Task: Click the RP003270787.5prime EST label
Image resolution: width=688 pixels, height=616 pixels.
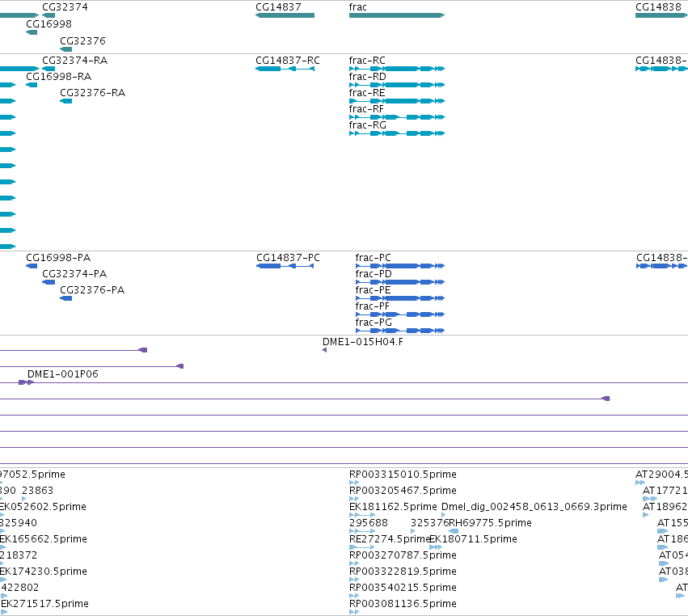Action: tap(403, 555)
